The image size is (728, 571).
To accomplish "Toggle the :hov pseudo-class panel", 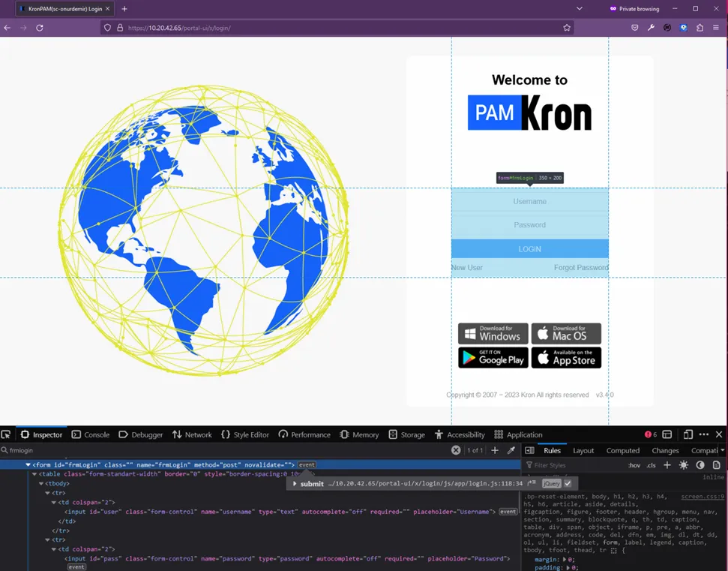I will (634, 465).
